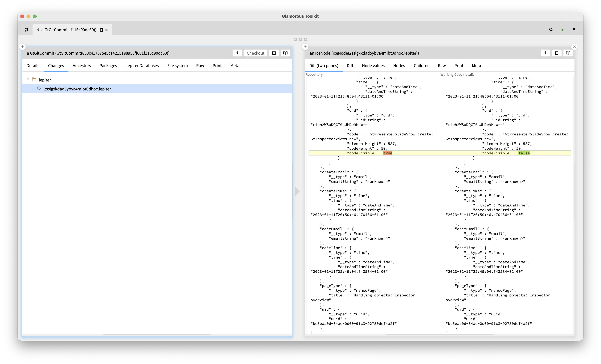Open the Node values tab
The image size is (601, 364).
pyautogui.click(x=373, y=66)
